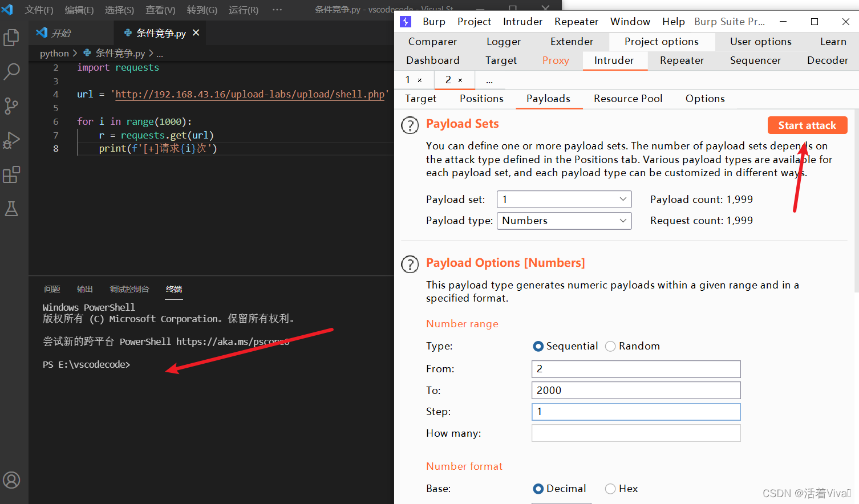The image size is (859, 504).
Task: Open the Window menu in Burp
Action: tap(630, 22)
